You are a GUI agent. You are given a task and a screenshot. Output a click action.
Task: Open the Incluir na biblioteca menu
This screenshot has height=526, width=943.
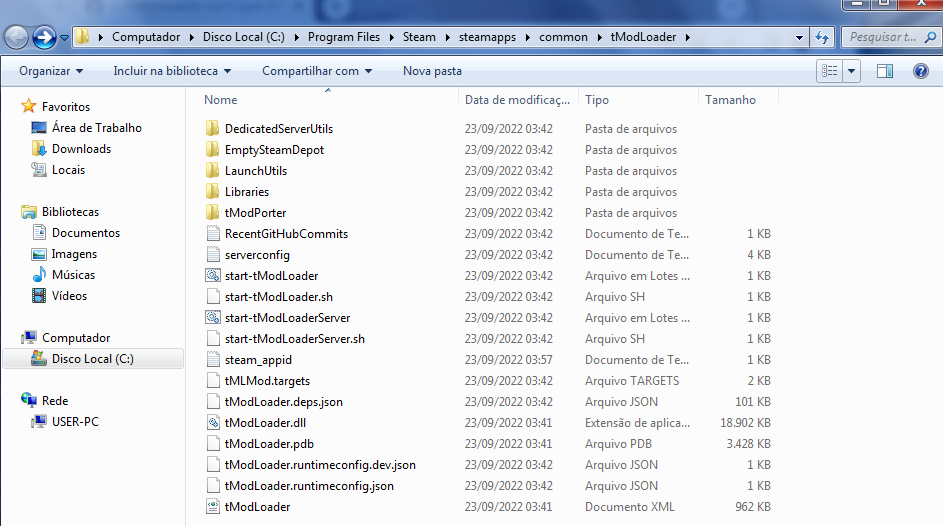tap(172, 71)
